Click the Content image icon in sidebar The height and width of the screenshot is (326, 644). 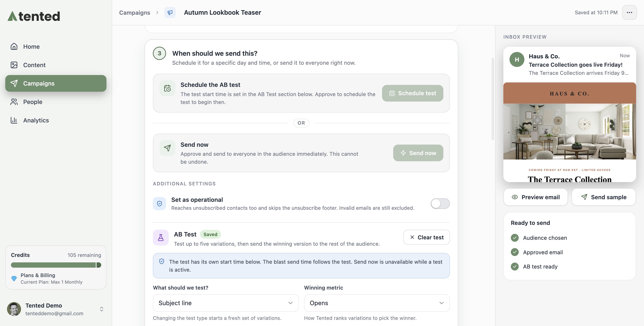tap(14, 65)
